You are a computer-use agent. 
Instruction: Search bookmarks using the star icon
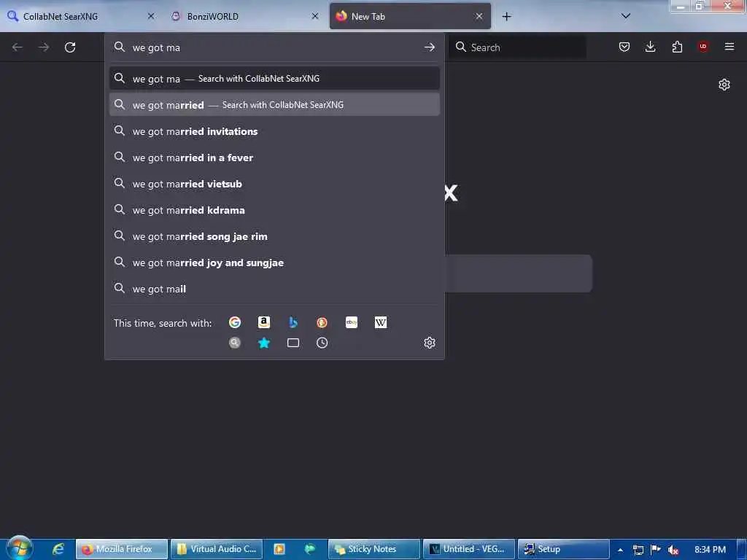point(264,343)
